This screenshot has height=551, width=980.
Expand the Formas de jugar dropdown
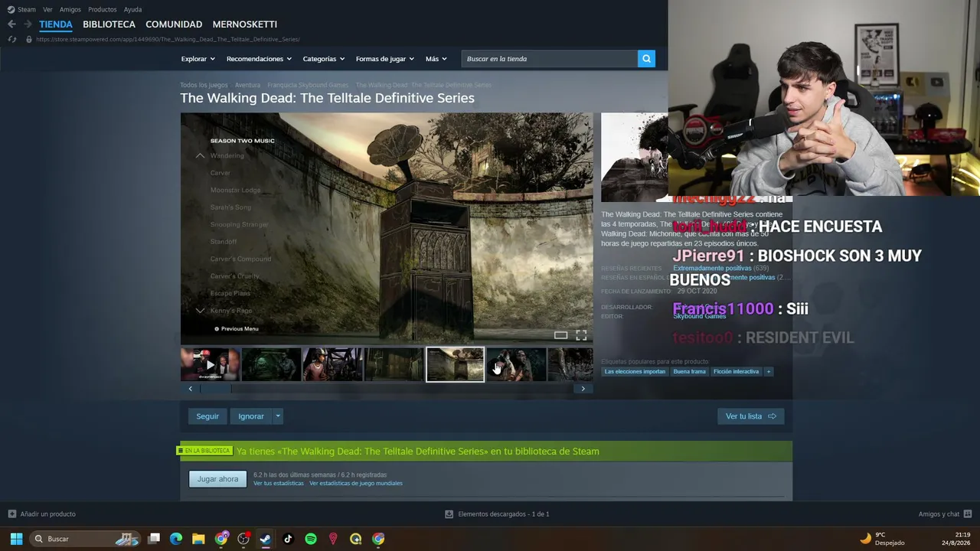pos(384,59)
